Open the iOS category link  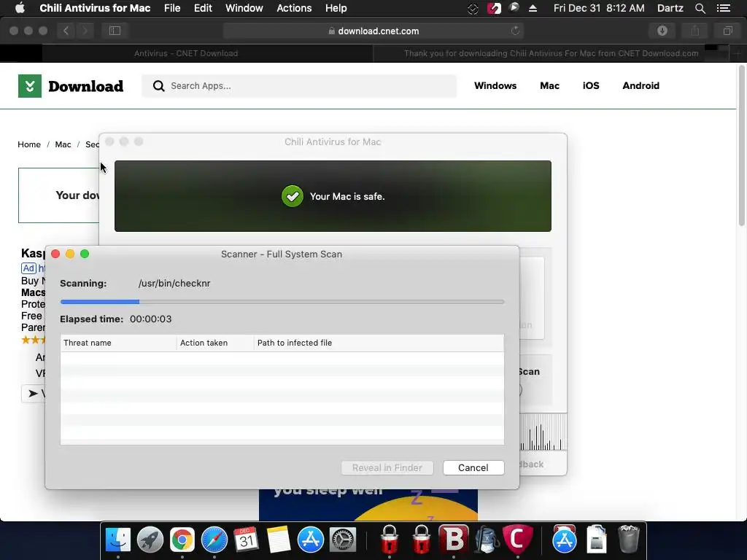click(x=591, y=86)
